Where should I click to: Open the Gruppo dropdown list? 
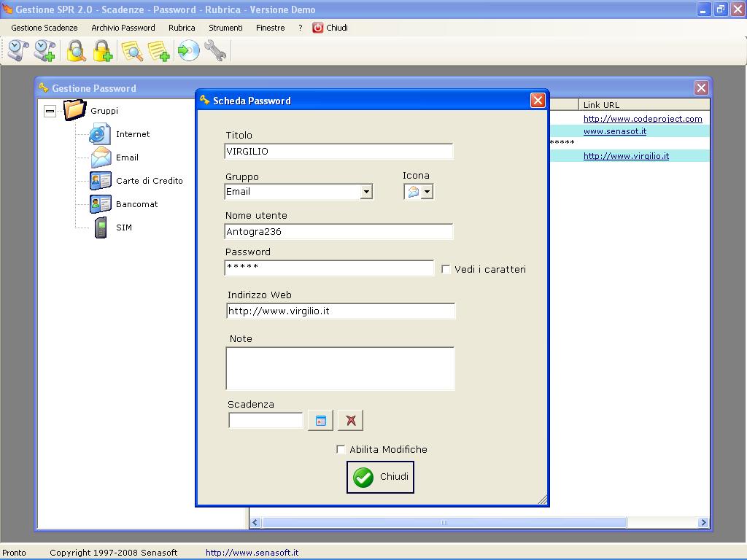[366, 192]
